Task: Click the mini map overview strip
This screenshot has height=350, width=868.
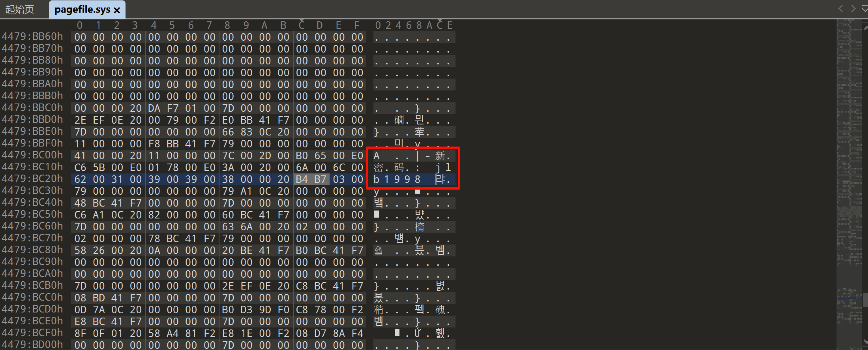Action: (849, 184)
